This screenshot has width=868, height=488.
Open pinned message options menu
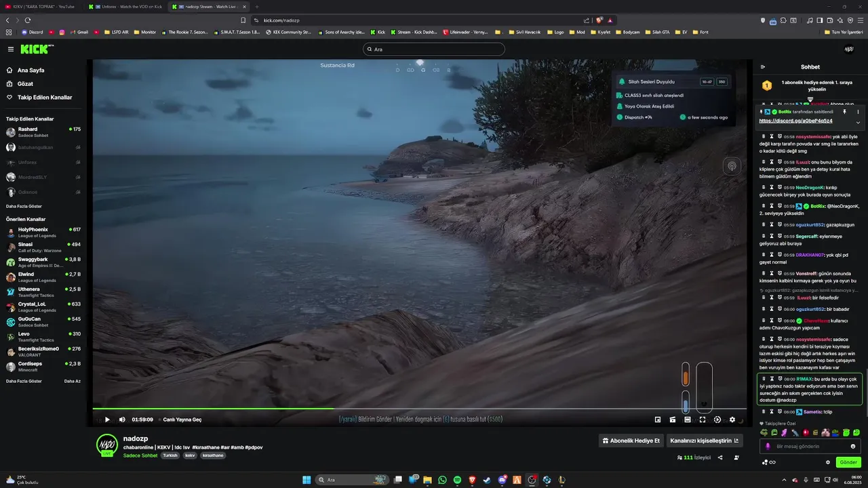858,111
